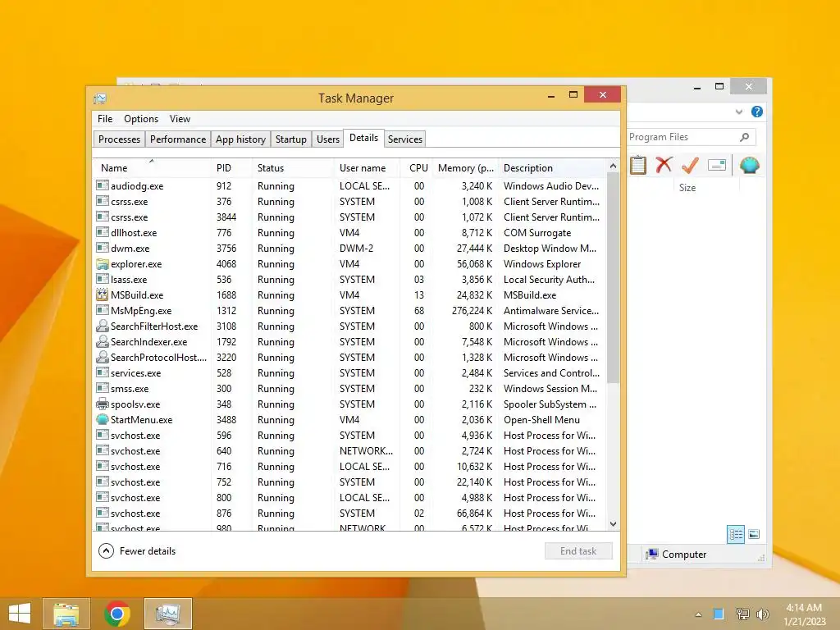This screenshot has height=630, width=840.
Task: Sort by the Status column header
Action: point(293,167)
